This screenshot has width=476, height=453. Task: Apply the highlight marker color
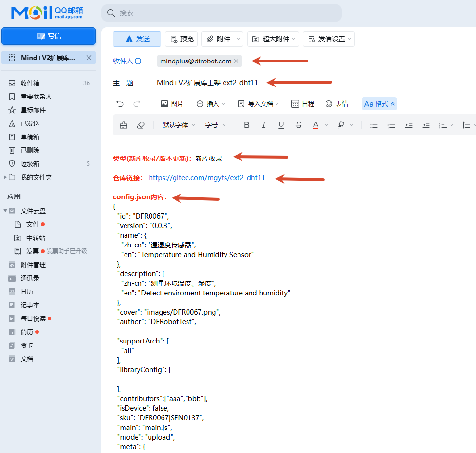(x=341, y=125)
